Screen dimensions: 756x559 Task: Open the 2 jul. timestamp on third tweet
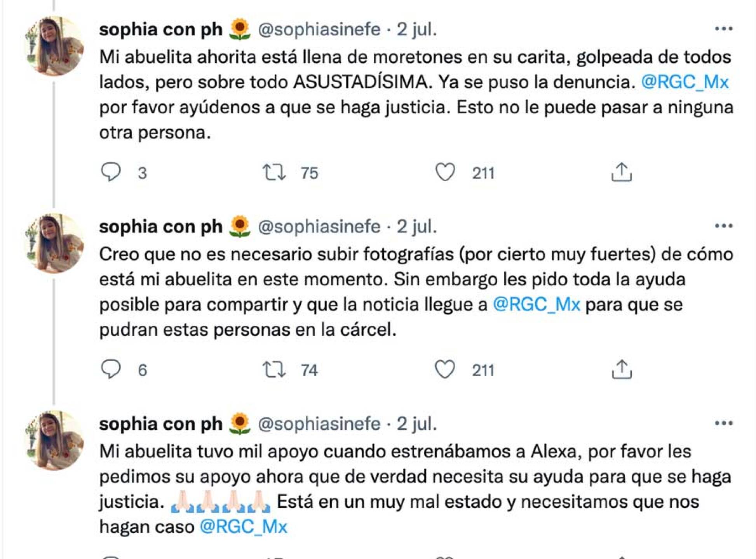click(417, 424)
